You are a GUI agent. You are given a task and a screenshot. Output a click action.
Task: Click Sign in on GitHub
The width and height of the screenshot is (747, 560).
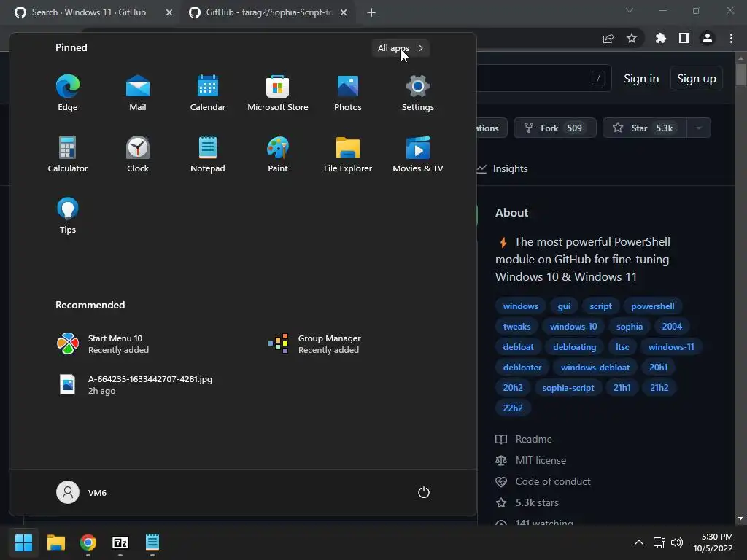pos(641,79)
